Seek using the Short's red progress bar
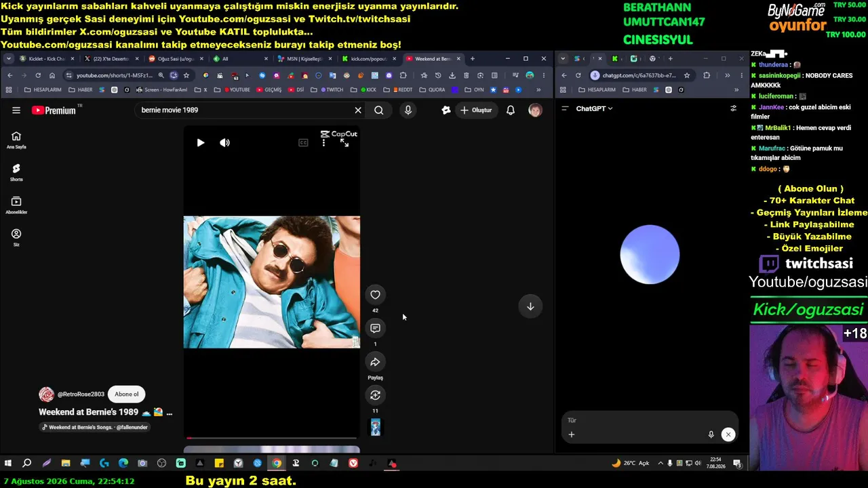Viewport: 868px width, 488px height. (271, 438)
